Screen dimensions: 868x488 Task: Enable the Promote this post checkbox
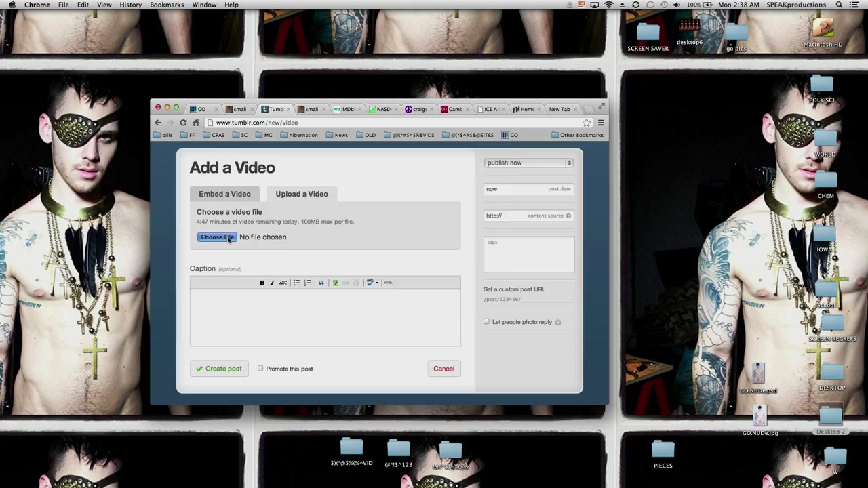point(260,369)
